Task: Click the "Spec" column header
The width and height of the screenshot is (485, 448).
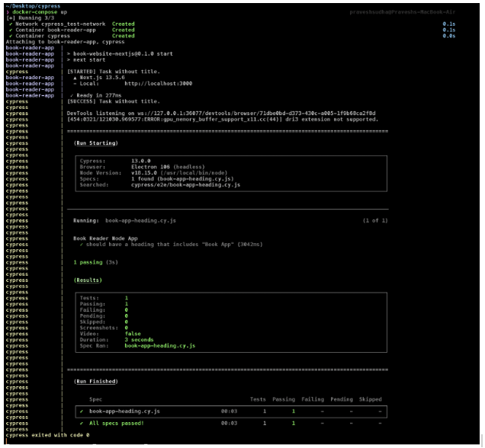Action: tap(95, 399)
